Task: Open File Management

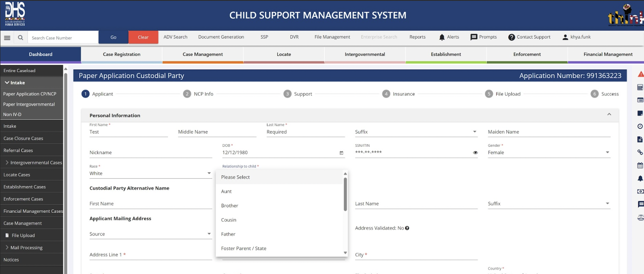Action: pos(332,37)
